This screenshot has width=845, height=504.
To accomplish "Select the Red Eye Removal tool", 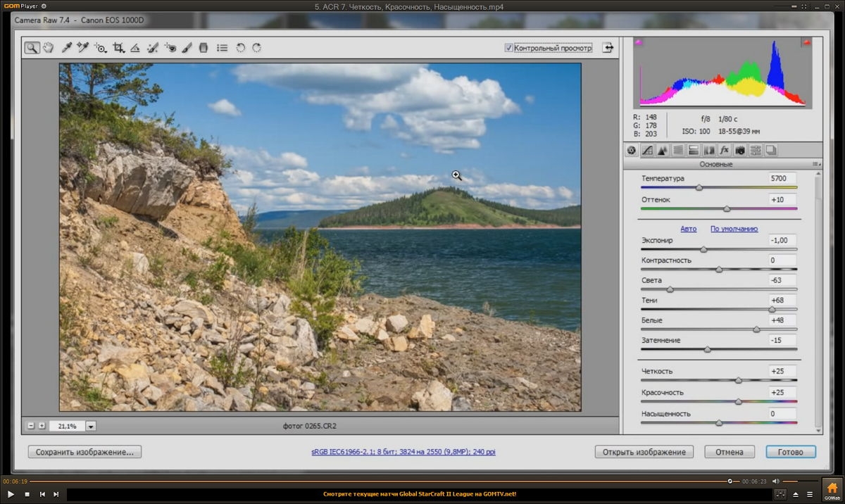I will 170,48.
